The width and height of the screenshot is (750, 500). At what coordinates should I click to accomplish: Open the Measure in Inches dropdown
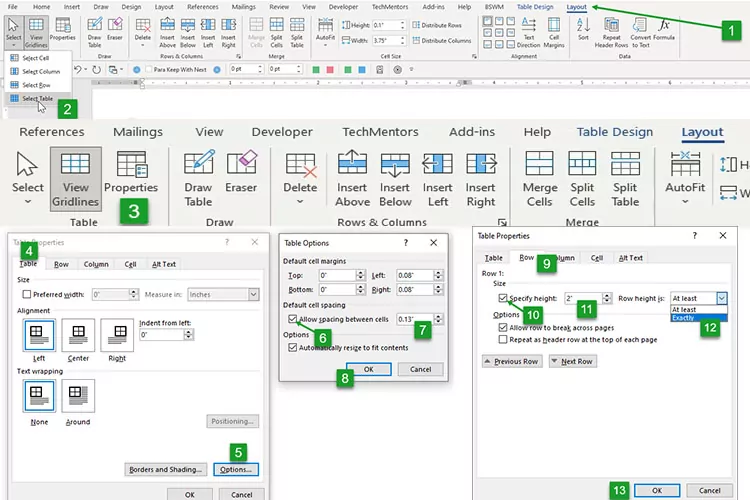[x=254, y=294]
